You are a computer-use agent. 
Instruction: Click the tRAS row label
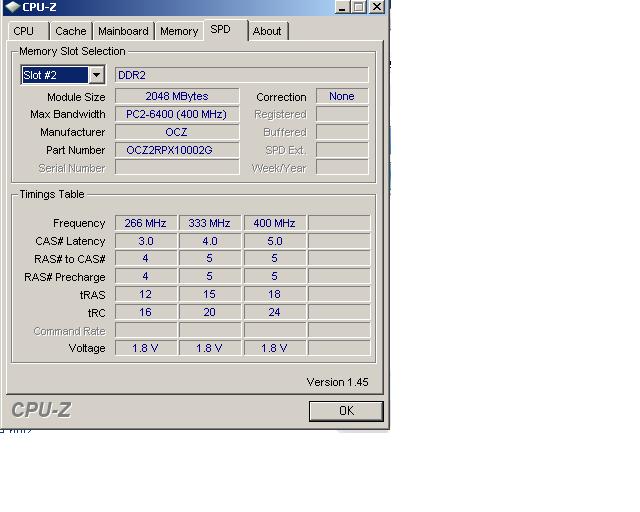pos(93,295)
